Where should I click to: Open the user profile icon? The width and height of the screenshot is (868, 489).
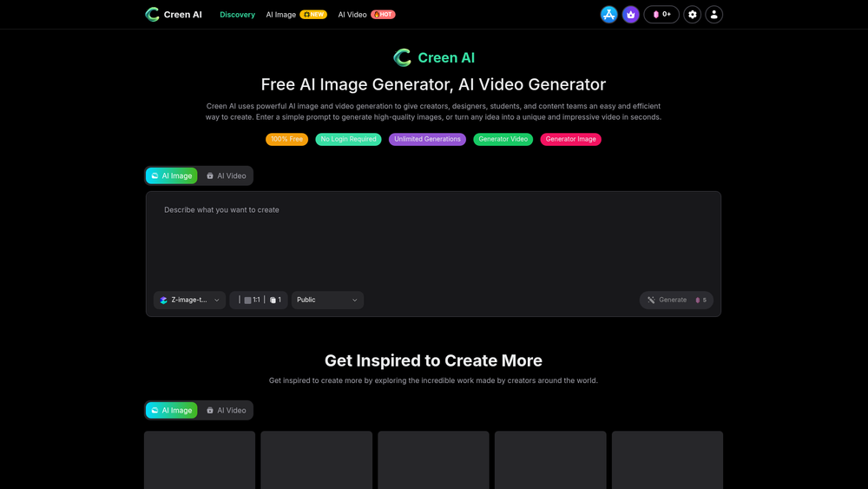point(714,15)
